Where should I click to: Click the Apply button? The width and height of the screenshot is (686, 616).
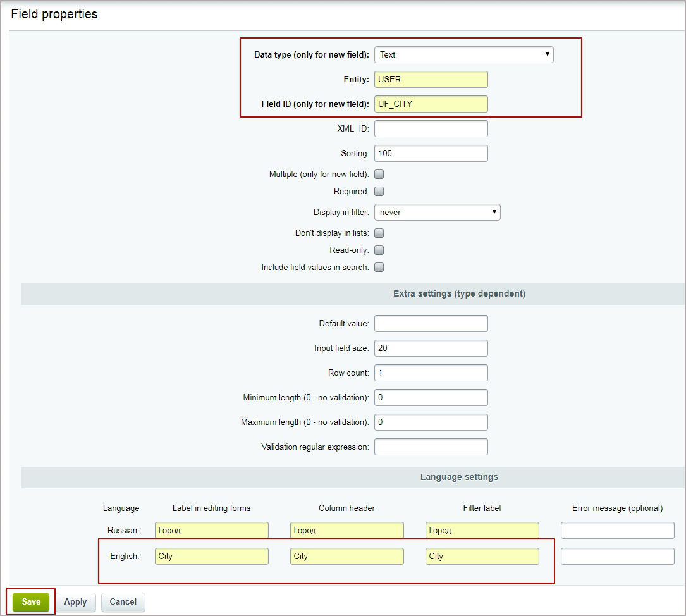[x=75, y=602]
